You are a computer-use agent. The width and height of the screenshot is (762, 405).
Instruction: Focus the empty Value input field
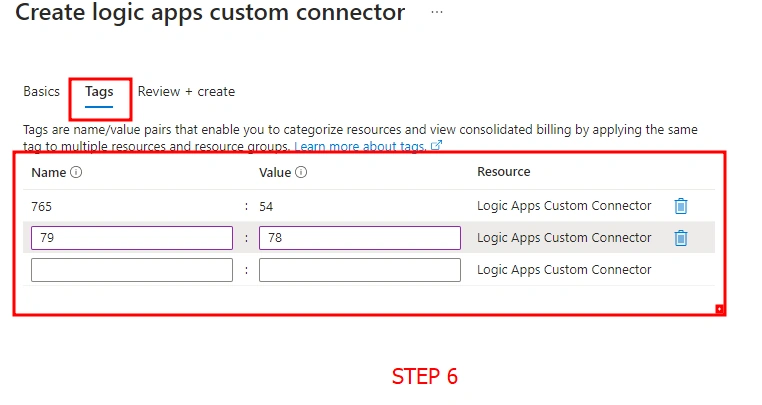click(x=360, y=270)
